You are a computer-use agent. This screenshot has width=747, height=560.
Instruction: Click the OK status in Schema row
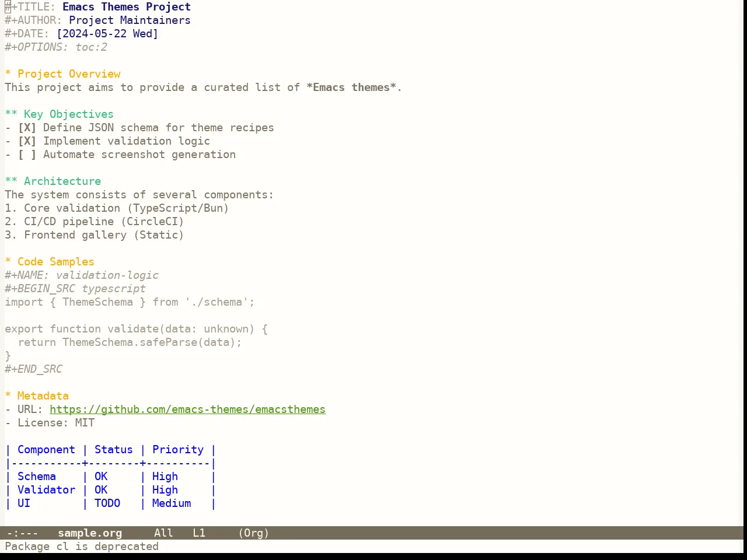(101, 477)
